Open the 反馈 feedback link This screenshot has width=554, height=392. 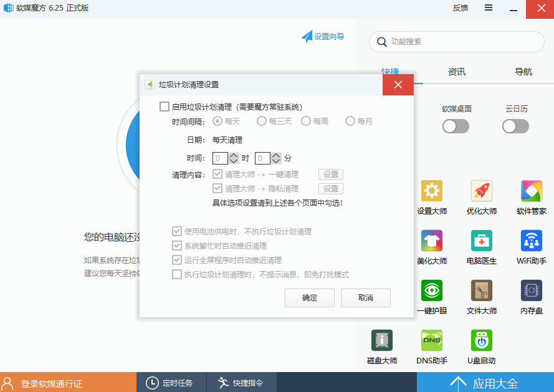click(x=461, y=7)
